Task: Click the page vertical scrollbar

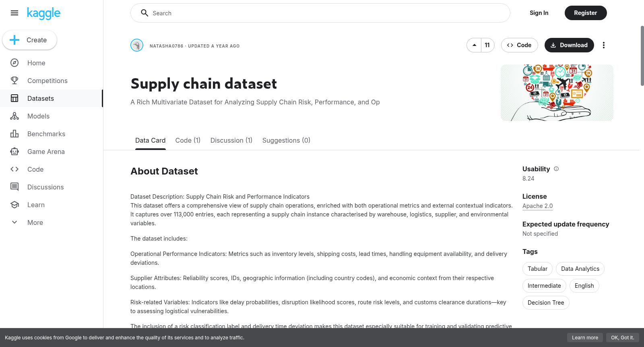Action: click(x=642, y=56)
